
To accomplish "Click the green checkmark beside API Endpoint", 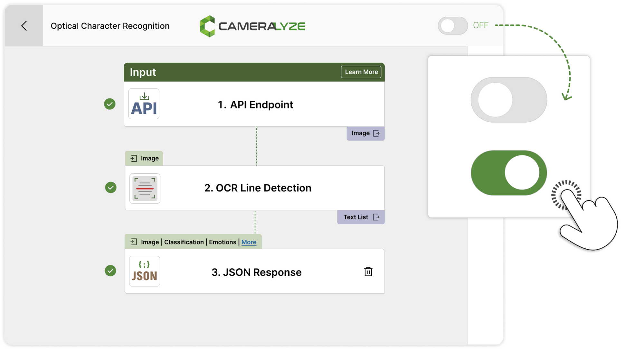I will click(x=109, y=104).
